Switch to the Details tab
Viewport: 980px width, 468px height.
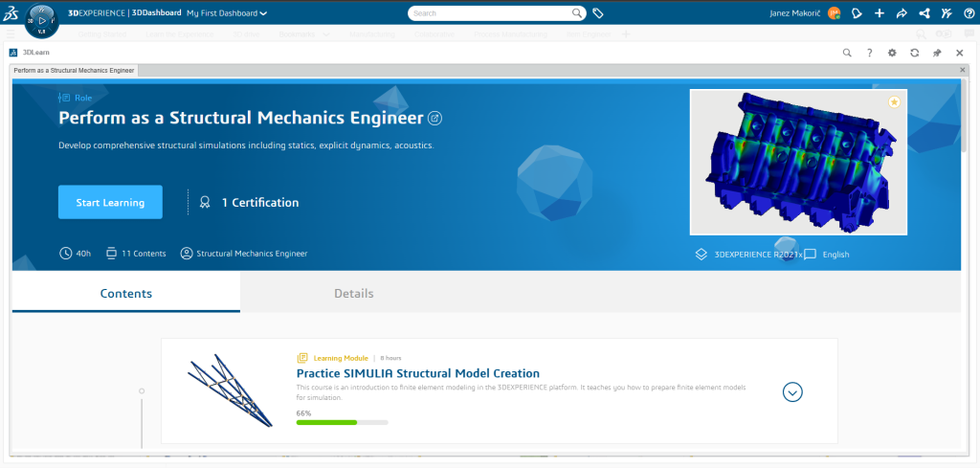coord(354,293)
